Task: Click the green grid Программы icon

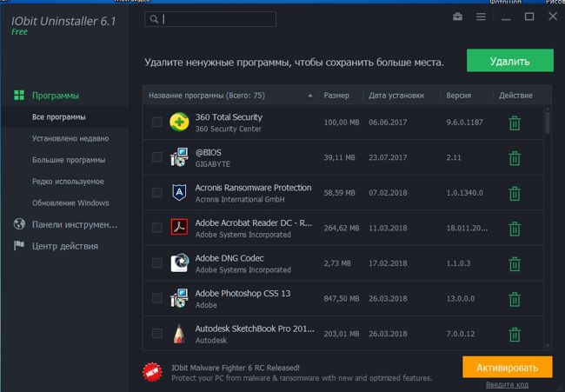Action: tap(19, 96)
